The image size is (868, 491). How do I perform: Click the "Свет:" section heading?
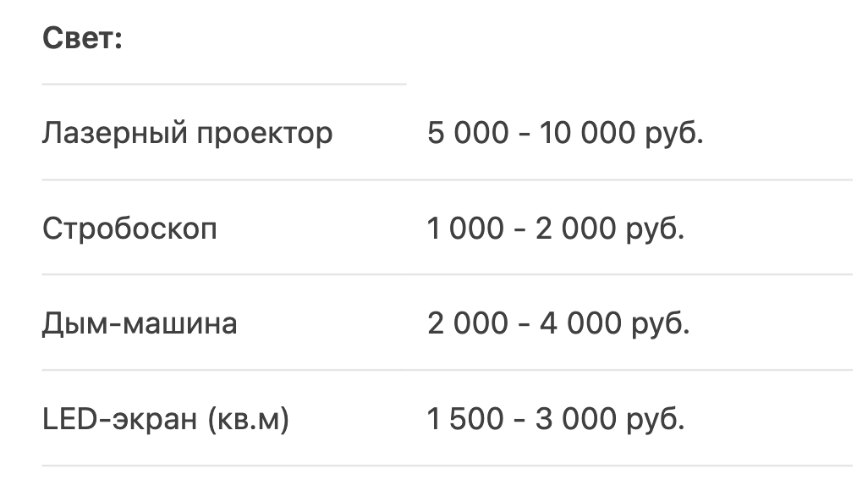coord(82,39)
